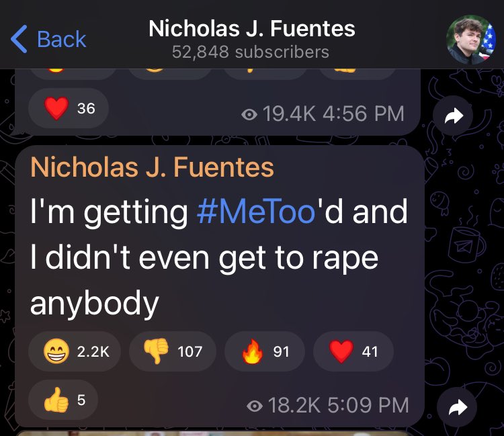Open channel info via Nicholas J. Fuentes title
Image resolution: width=504 pixels, height=436 pixels.
(x=252, y=28)
